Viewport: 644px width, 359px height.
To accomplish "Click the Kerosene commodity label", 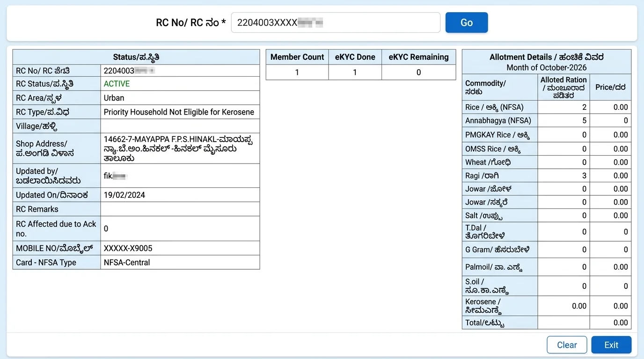I will click(x=483, y=306).
